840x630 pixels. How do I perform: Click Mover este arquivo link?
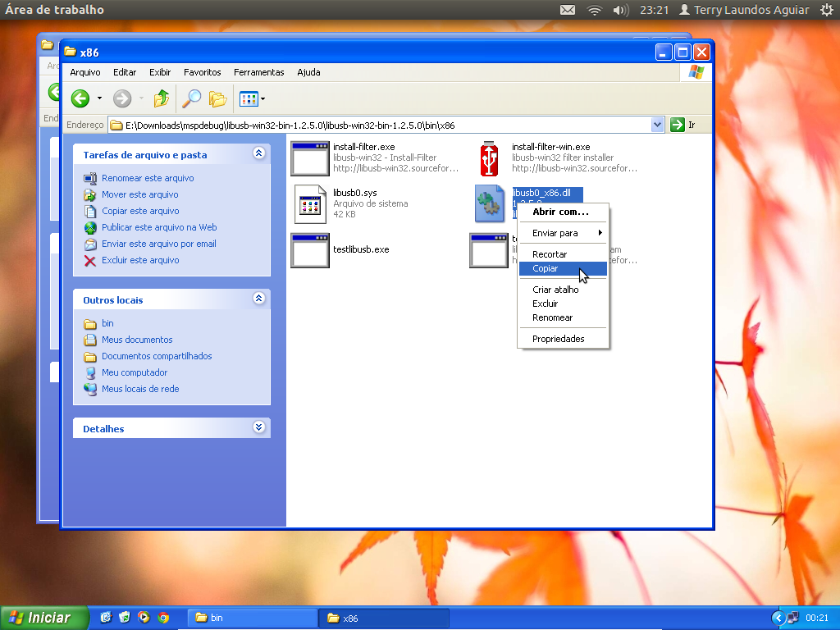click(139, 194)
